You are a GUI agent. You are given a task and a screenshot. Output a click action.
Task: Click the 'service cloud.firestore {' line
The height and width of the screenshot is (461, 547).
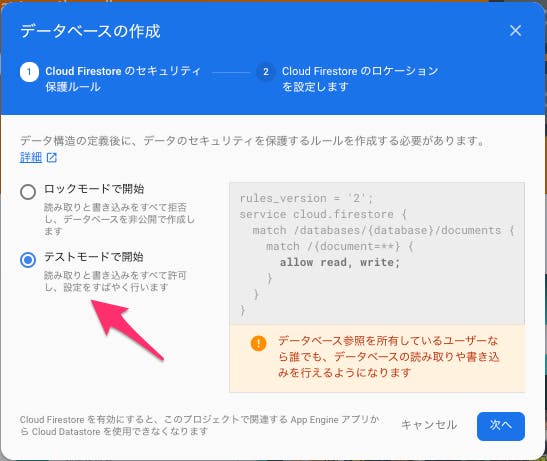[x=323, y=214]
